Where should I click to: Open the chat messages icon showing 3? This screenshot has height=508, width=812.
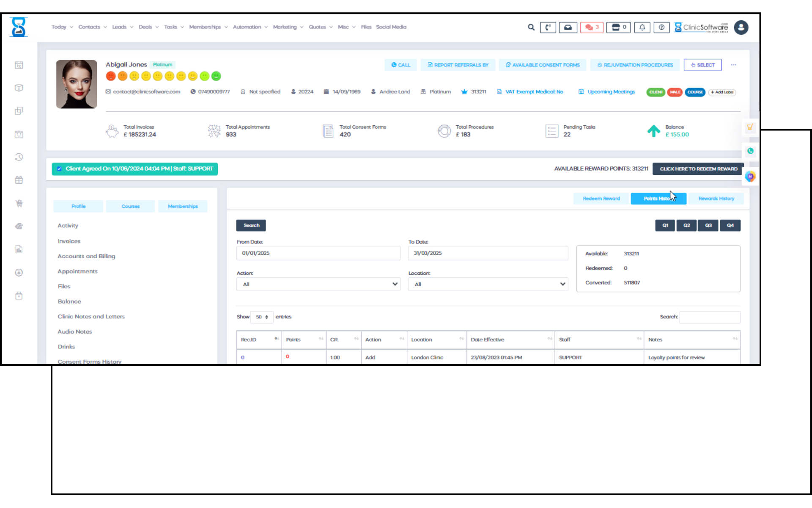(x=591, y=28)
